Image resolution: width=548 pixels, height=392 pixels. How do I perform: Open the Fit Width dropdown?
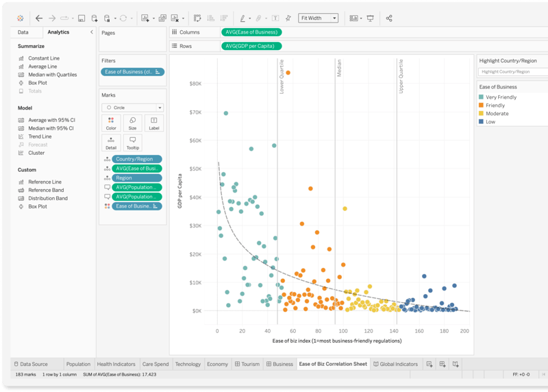pos(319,19)
